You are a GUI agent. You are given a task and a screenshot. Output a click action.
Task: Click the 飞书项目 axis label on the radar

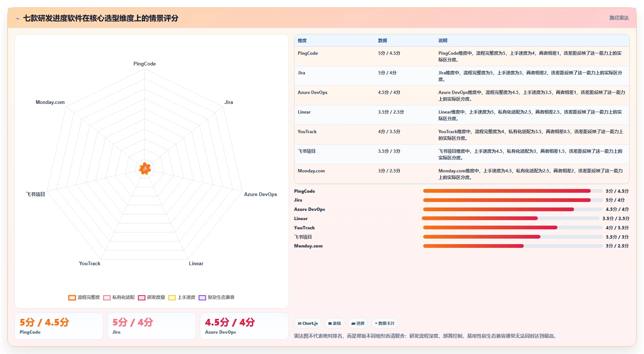[x=36, y=194]
